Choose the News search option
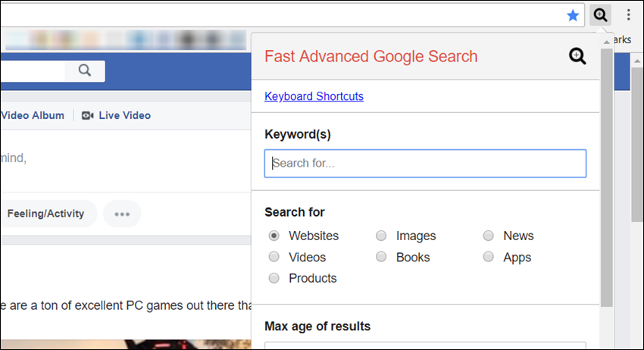The width and height of the screenshot is (644, 350). (x=489, y=236)
